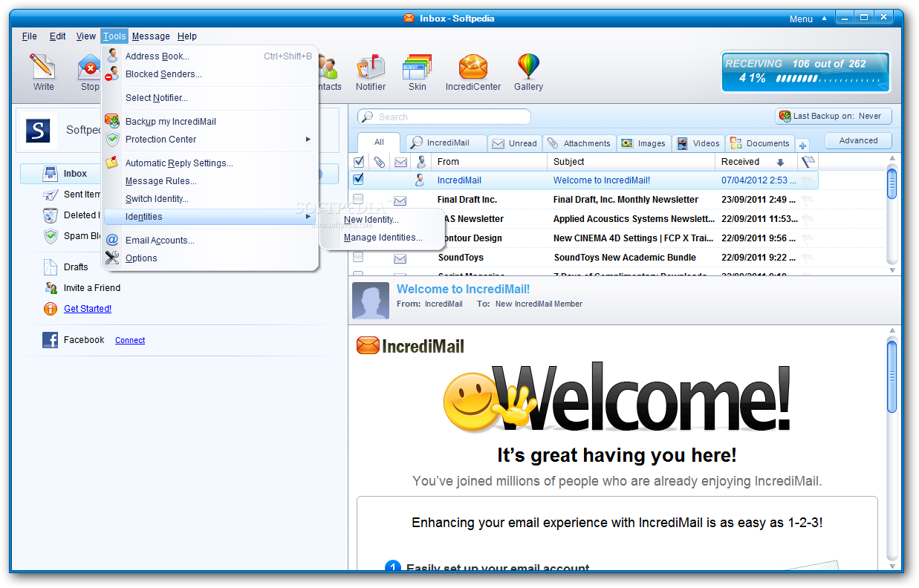Click the Get Started! link
The height and width of the screenshot is (588, 919).
point(88,309)
